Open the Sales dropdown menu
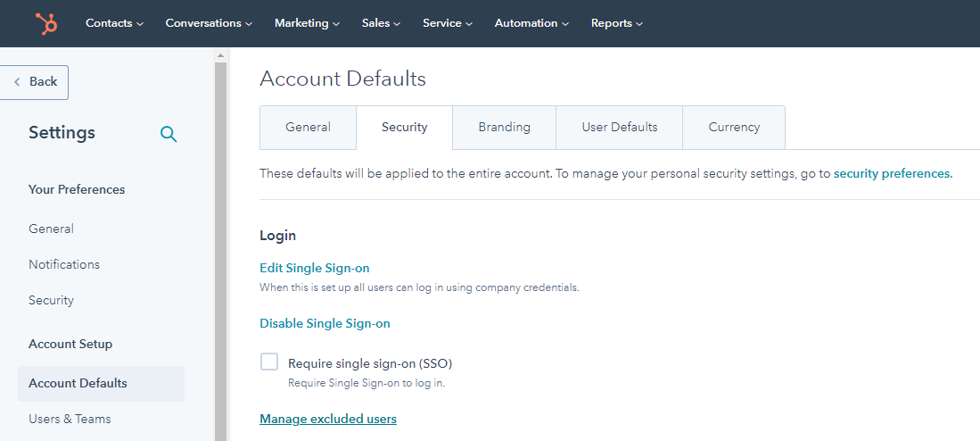This screenshot has height=441, width=980. (381, 23)
